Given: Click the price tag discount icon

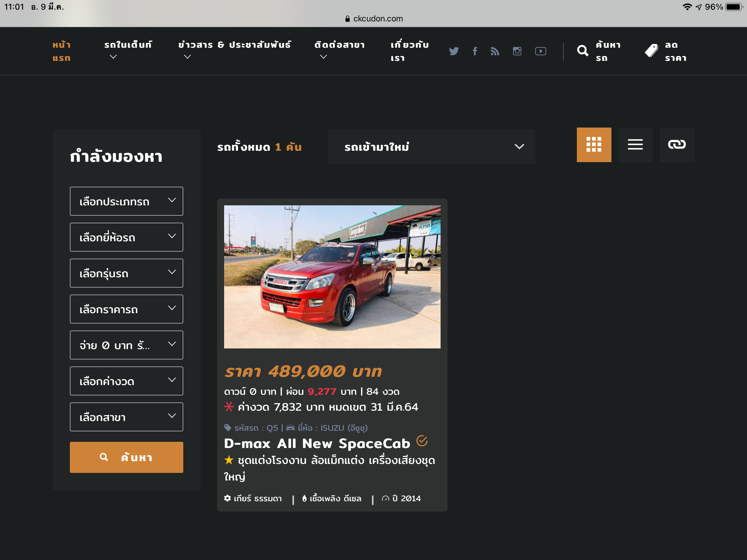Looking at the screenshot, I should tap(651, 51).
